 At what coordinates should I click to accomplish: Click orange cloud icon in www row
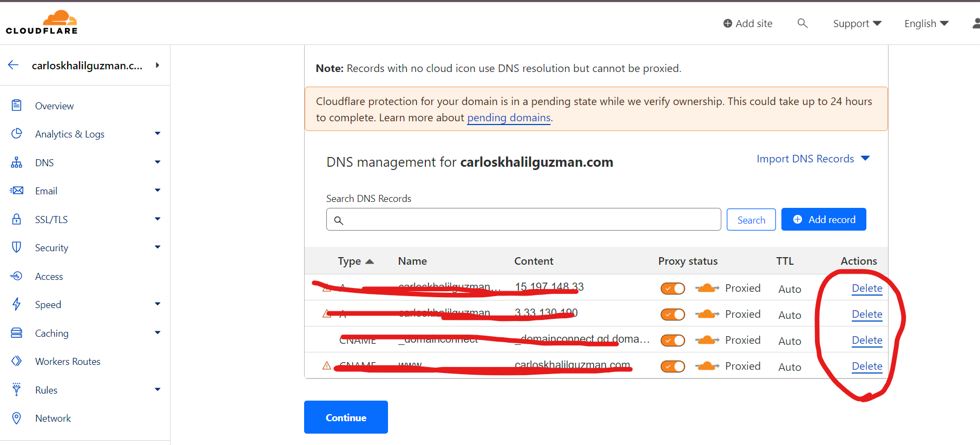click(707, 366)
